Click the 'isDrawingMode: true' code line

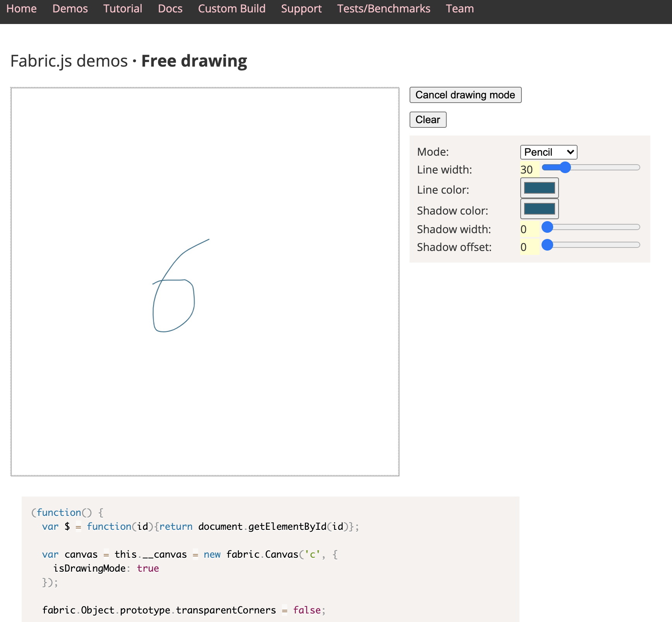tap(106, 568)
